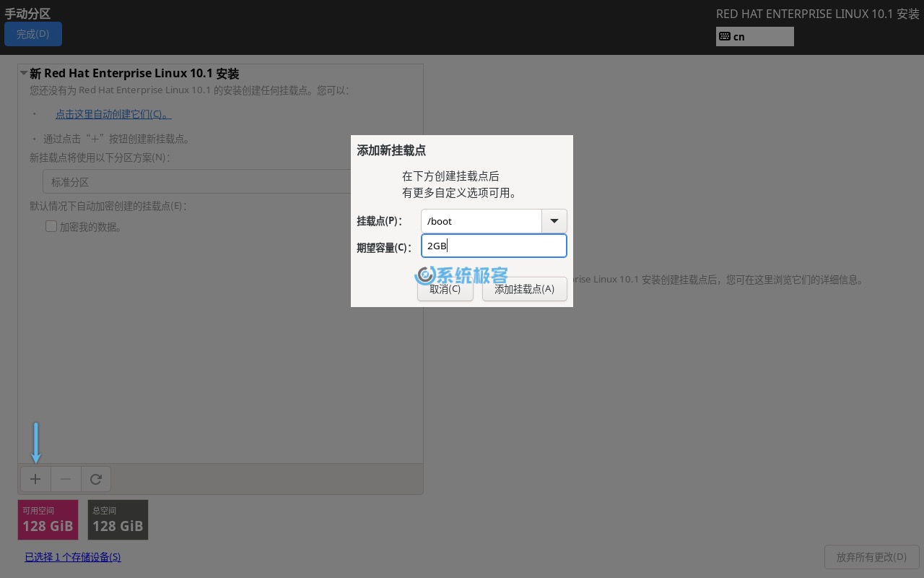Screen dimensions: 924x578
Task: Collapse the new Red Hat installation section
Action: click(x=24, y=74)
